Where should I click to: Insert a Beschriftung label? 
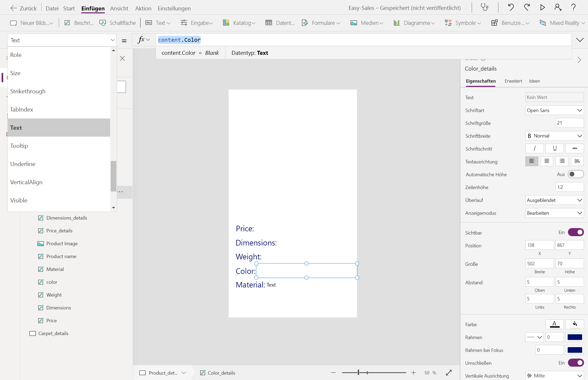(x=79, y=23)
